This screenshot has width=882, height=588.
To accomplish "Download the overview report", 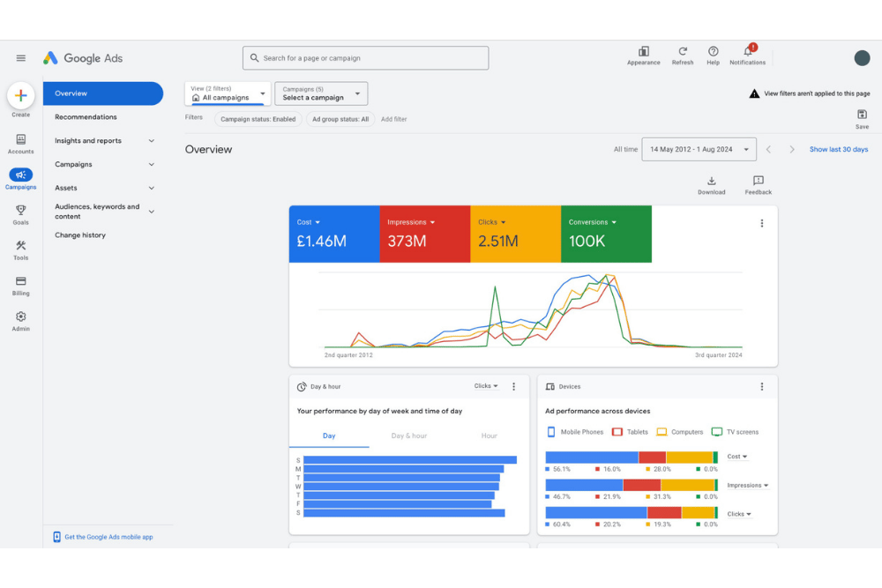I will [x=712, y=182].
